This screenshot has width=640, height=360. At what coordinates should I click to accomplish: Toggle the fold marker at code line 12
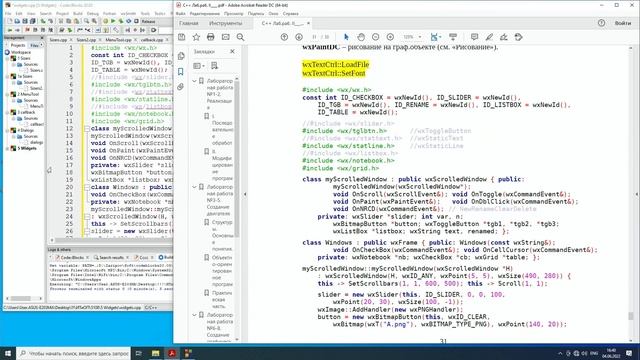click(x=87, y=129)
